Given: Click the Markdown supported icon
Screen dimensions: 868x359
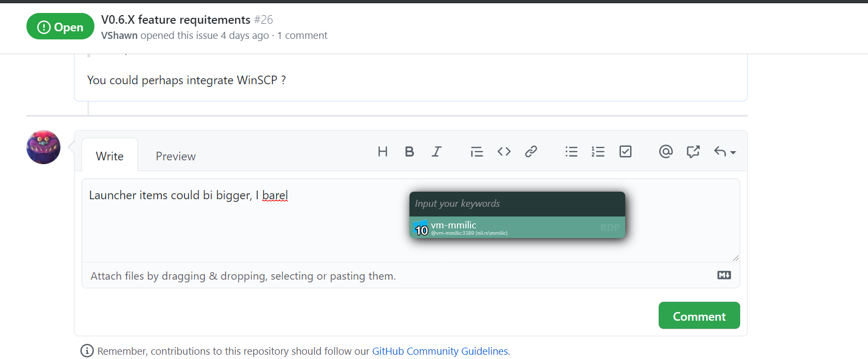Looking at the screenshot, I should click(x=724, y=275).
